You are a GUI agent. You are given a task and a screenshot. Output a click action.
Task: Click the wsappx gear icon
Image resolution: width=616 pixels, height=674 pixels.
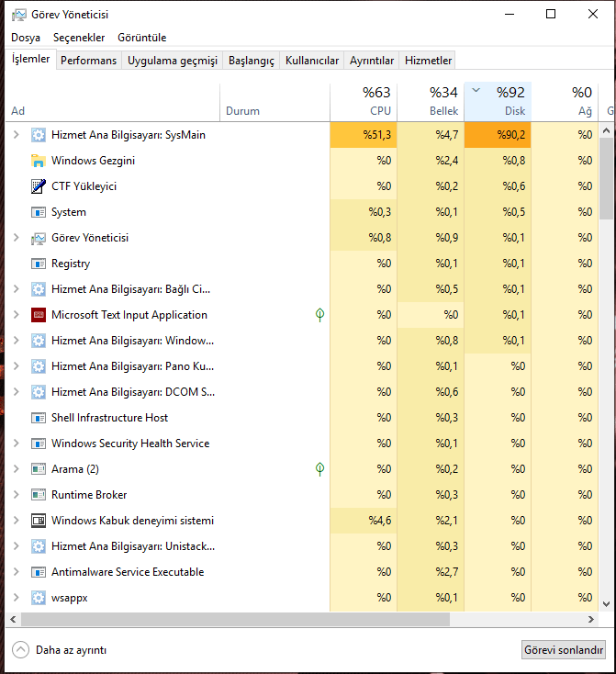(x=39, y=598)
